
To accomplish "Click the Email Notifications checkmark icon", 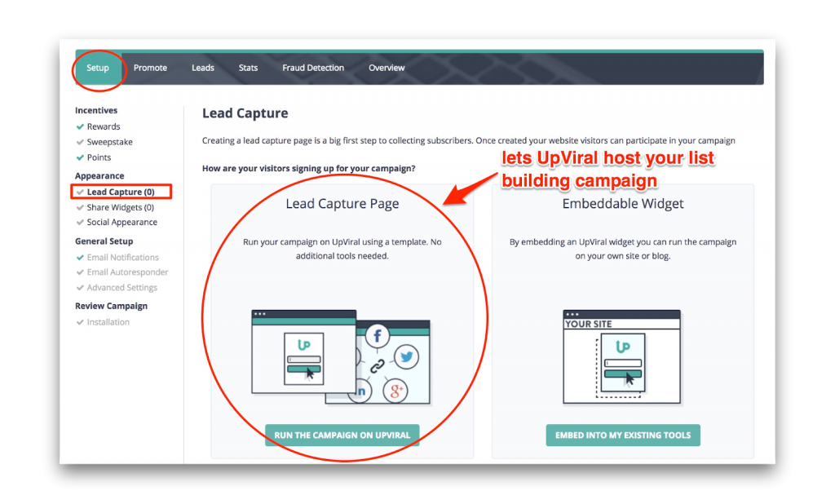I will coord(80,258).
